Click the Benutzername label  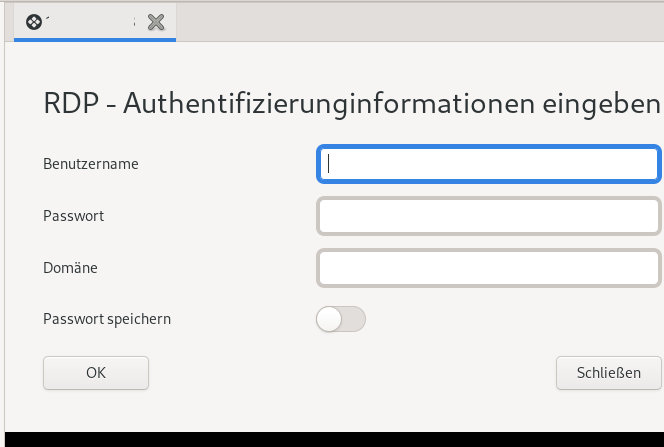pyautogui.click(x=91, y=163)
